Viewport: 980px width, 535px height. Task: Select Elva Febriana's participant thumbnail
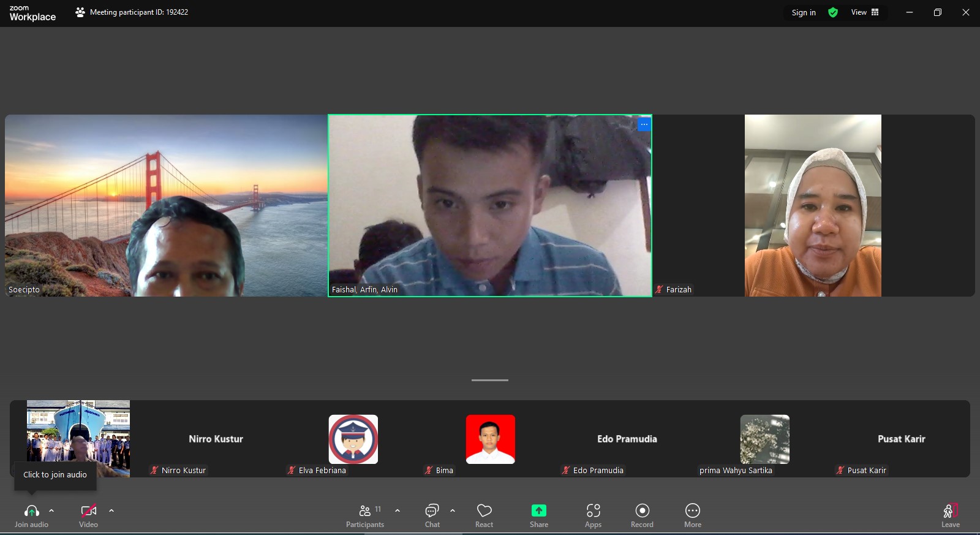coord(353,439)
